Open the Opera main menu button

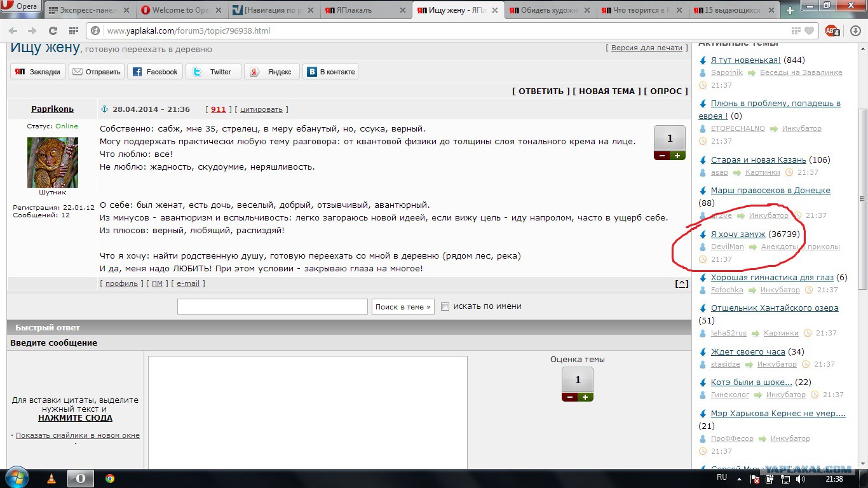pos(21,7)
